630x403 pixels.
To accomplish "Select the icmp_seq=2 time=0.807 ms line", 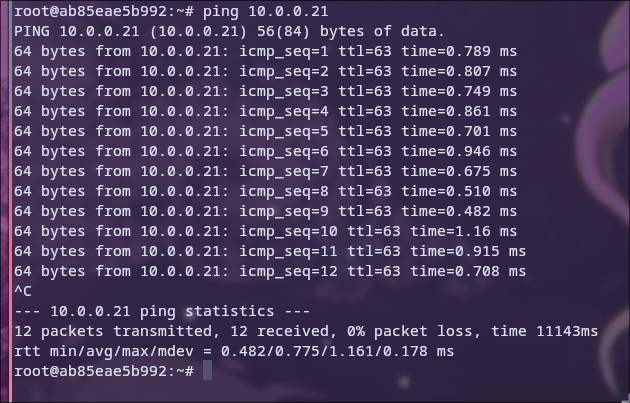I will [x=266, y=71].
